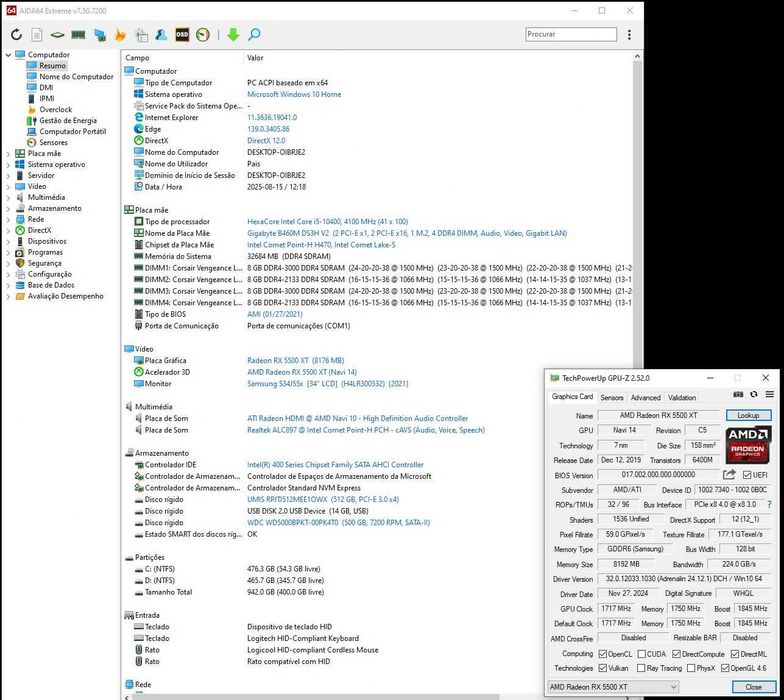Expand the Armazenamento tree node

coord(8,208)
